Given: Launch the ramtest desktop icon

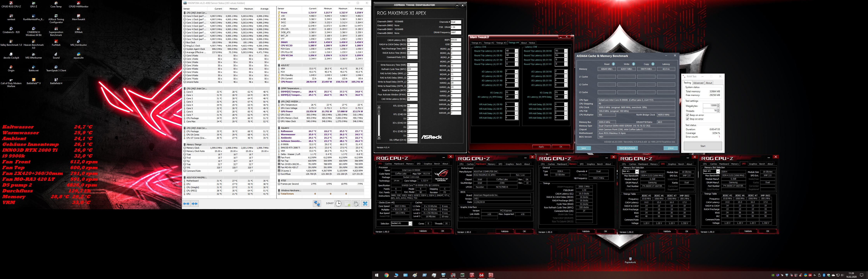Looking at the screenshot, I should tap(11, 17).
